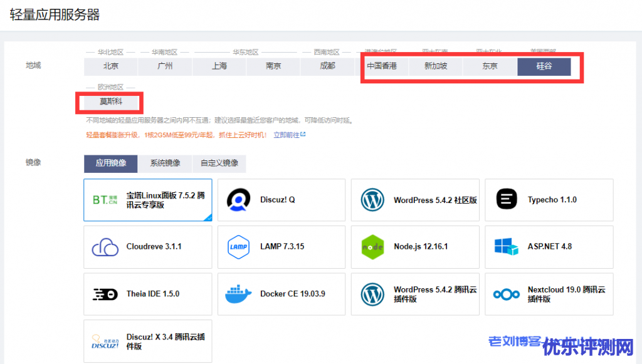Viewport: 642px width, 364px height.
Task: Choose the WordPress 5.4.2 社区版 logo
Action: pyautogui.click(x=372, y=200)
